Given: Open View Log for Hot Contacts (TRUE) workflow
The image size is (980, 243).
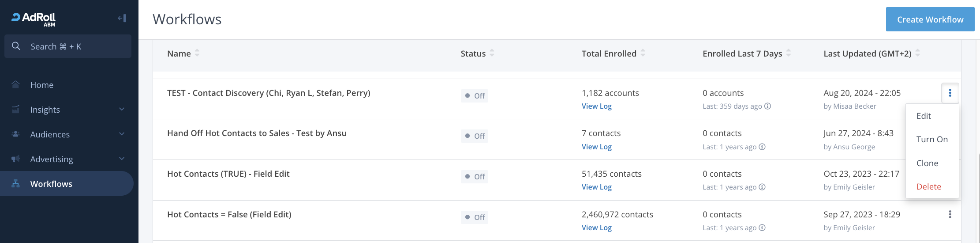Looking at the screenshot, I should click(x=596, y=187).
